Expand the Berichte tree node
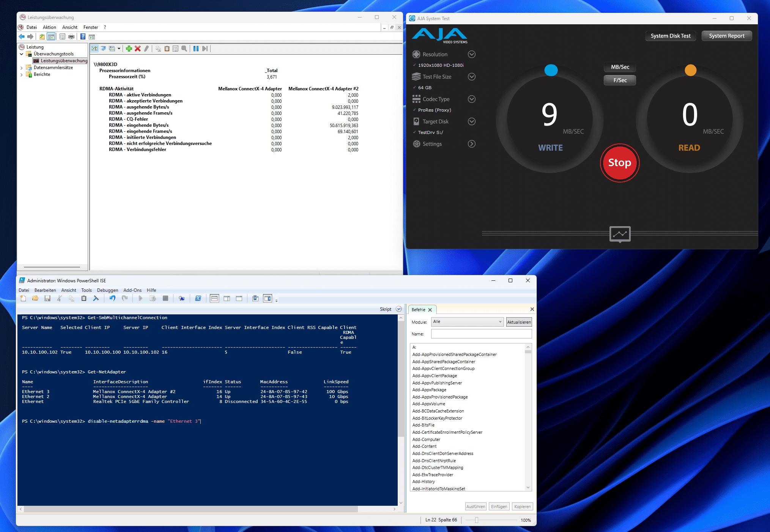 [22, 75]
